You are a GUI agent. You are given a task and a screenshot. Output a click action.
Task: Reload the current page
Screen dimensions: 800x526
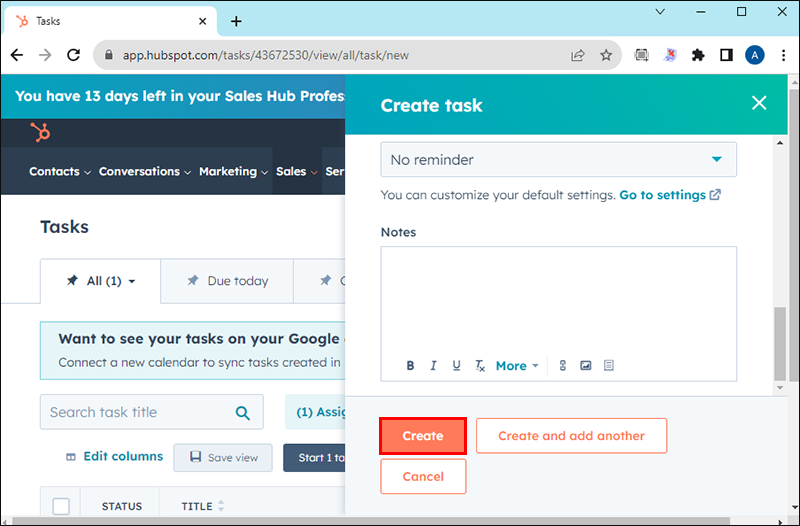[74, 55]
